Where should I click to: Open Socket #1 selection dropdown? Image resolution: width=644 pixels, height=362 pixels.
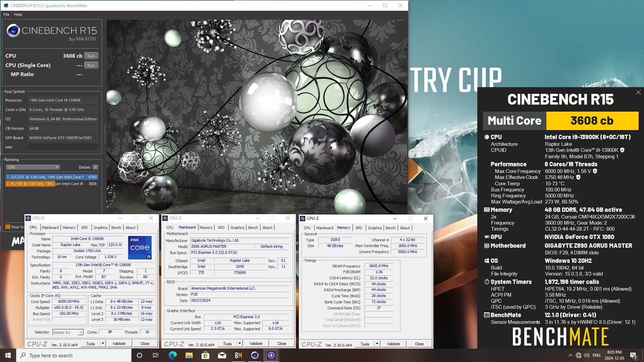(x=68, y=333)
